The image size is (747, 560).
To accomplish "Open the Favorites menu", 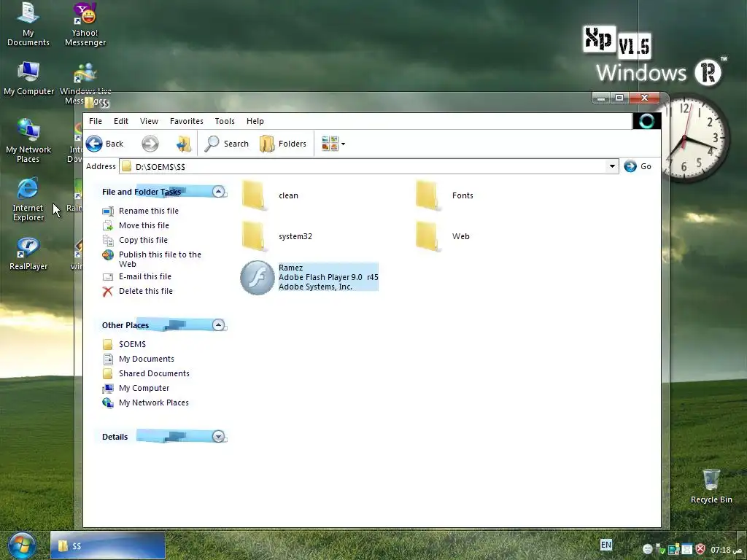I will [186, 121].
